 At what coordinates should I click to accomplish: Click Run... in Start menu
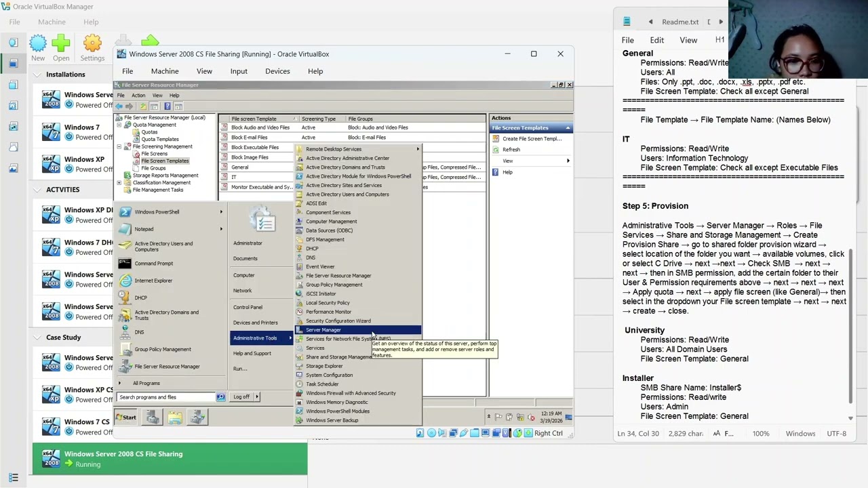(x=240, y=369)
